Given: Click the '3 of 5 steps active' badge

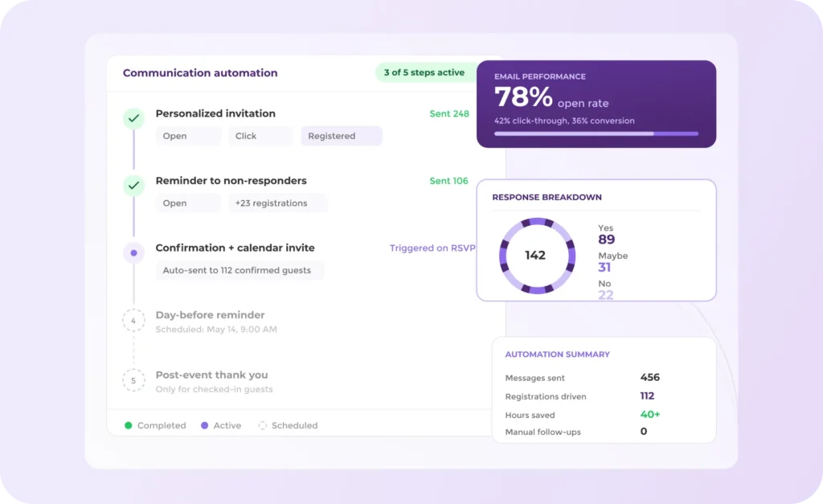Looking at the screenshot, I should coord(424,72).
